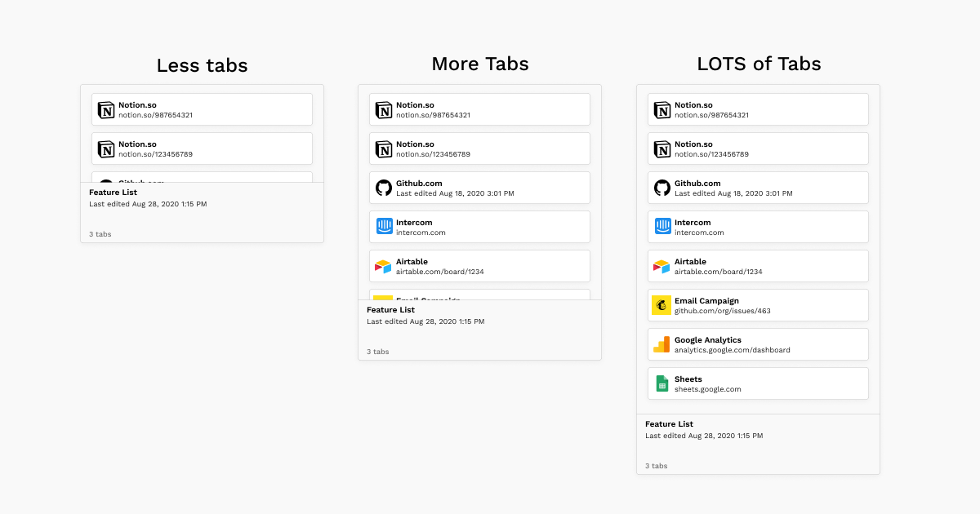Viewport: 980px width, 514px height.
Task: Click the Feature List card in More Tabs
Action: click(479, 328)
